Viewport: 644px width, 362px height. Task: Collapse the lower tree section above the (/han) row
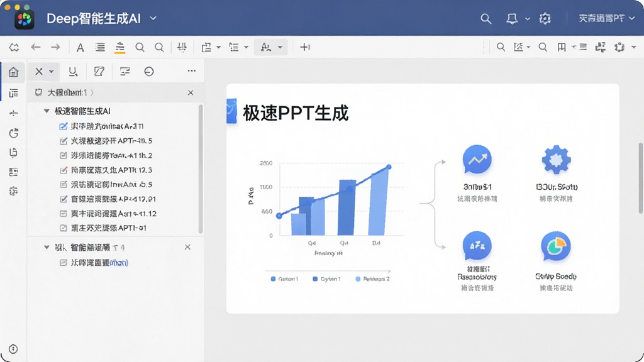[x=47, y=248]
